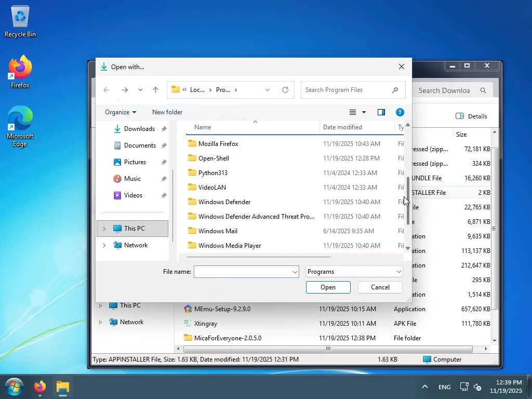This screenshot has width=532, height=399.
Task: Toggle the preview pane
Action: [381, 112]
